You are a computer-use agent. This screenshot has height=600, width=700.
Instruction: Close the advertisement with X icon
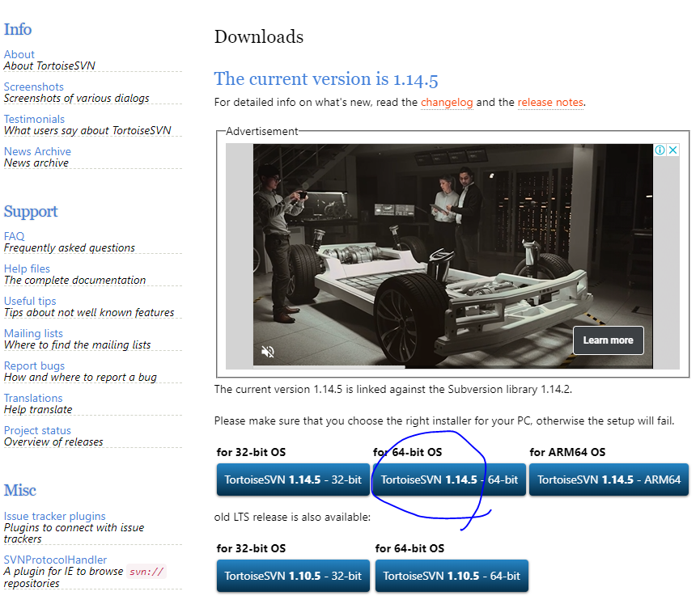[672, 150]
